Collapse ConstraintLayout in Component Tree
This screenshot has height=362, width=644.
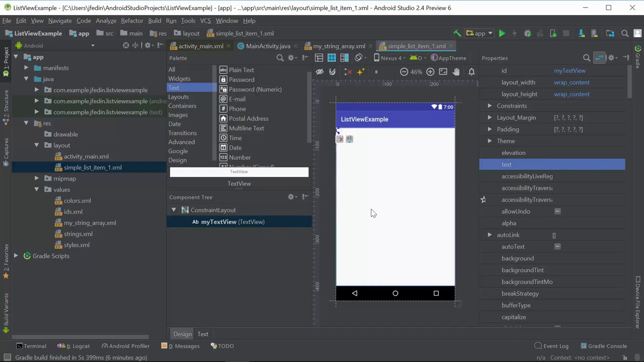click(x=174, y=210)
